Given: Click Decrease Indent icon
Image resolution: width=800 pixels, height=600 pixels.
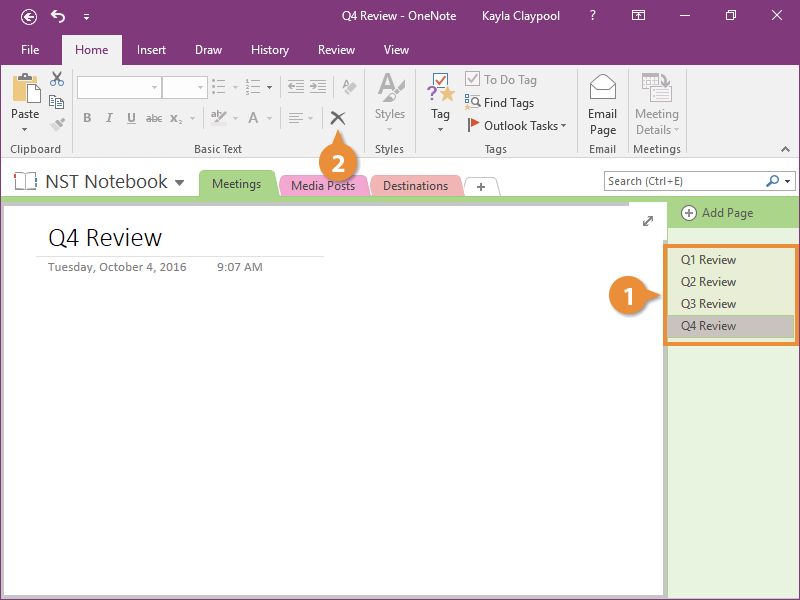Looking at the screenshot, I should (x=295, y=87).
